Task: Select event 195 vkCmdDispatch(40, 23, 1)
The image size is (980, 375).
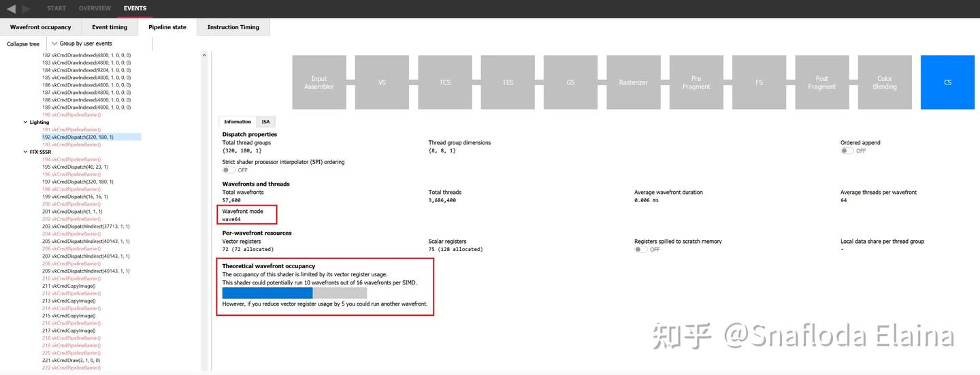Action: 75,167
